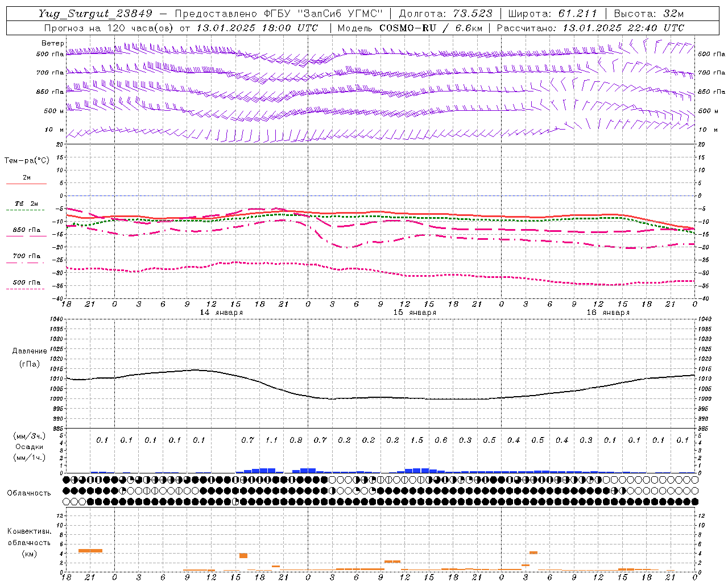Click the Осадки precipitation label
This screenshot has height=582, width=728.
30,447
